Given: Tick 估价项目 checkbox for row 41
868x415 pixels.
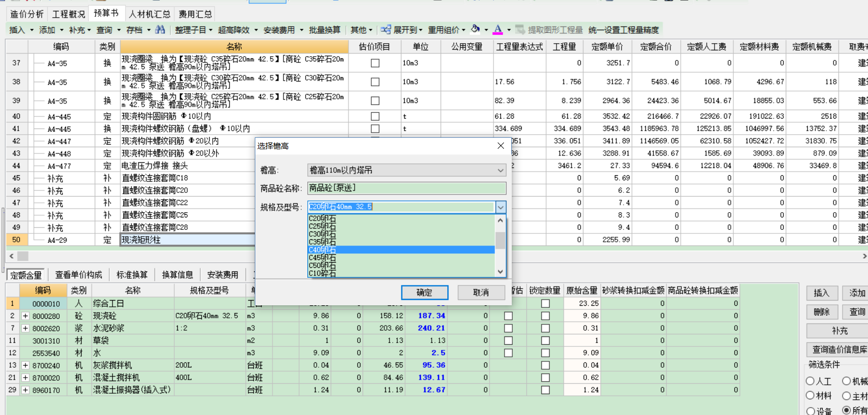Looking at the screenshot, I should coord(375,128).
